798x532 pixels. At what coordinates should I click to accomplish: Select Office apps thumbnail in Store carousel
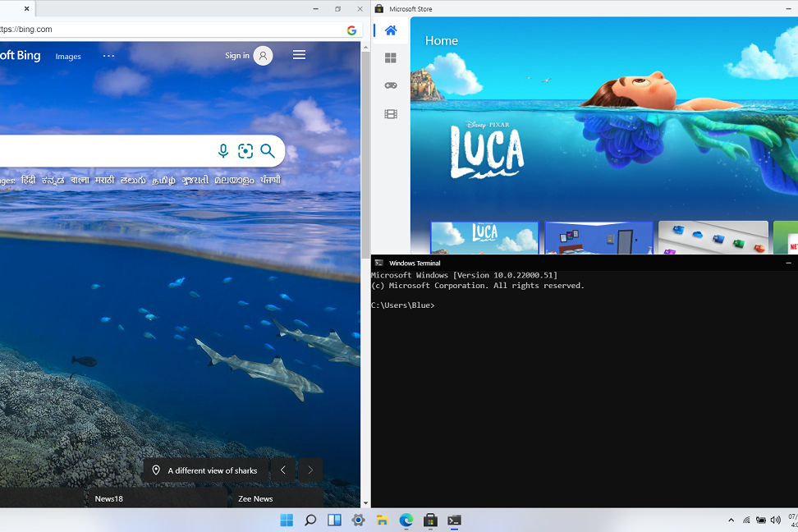pos(713,238)
